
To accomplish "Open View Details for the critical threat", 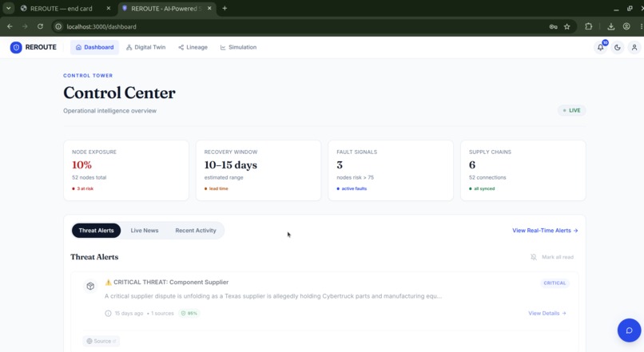I will coord(547,314).
